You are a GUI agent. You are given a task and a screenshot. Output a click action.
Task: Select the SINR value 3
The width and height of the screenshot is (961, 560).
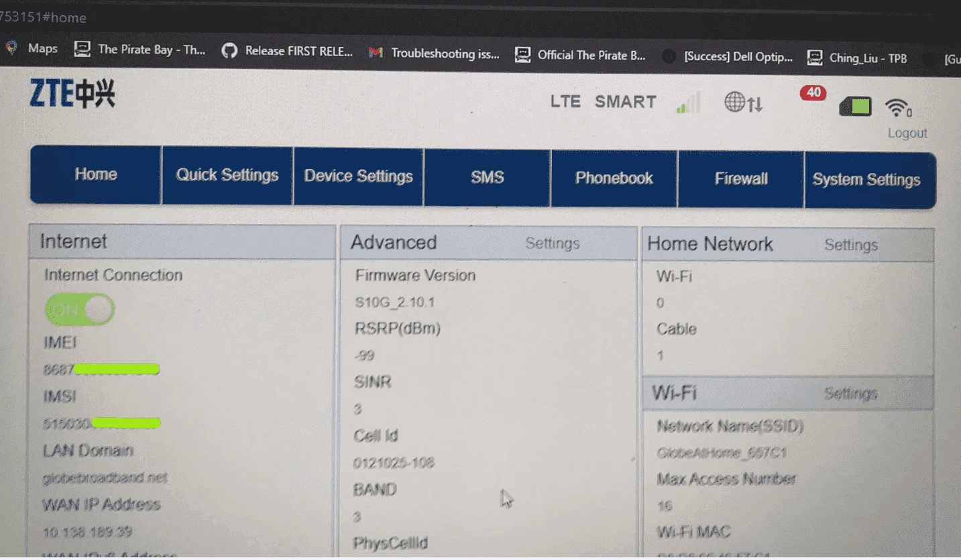(x=358, y=409)
